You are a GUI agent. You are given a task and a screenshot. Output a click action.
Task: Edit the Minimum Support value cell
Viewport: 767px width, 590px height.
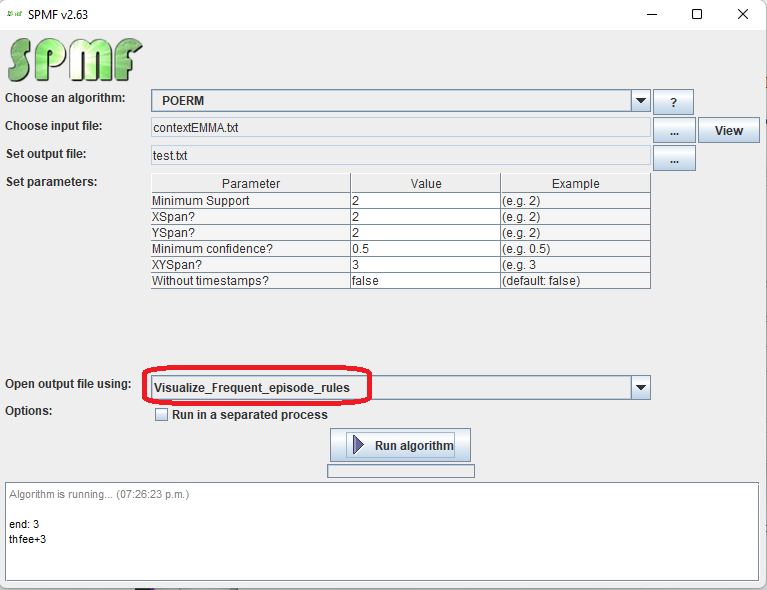[x=425, y=201]
